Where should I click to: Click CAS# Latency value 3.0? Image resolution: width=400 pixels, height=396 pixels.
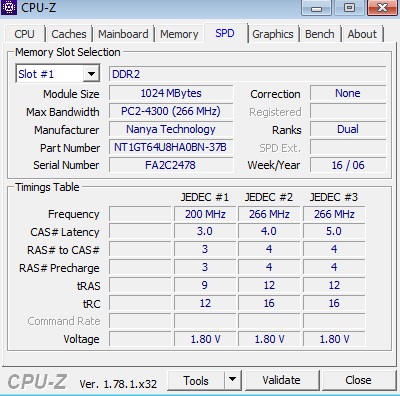205,231
